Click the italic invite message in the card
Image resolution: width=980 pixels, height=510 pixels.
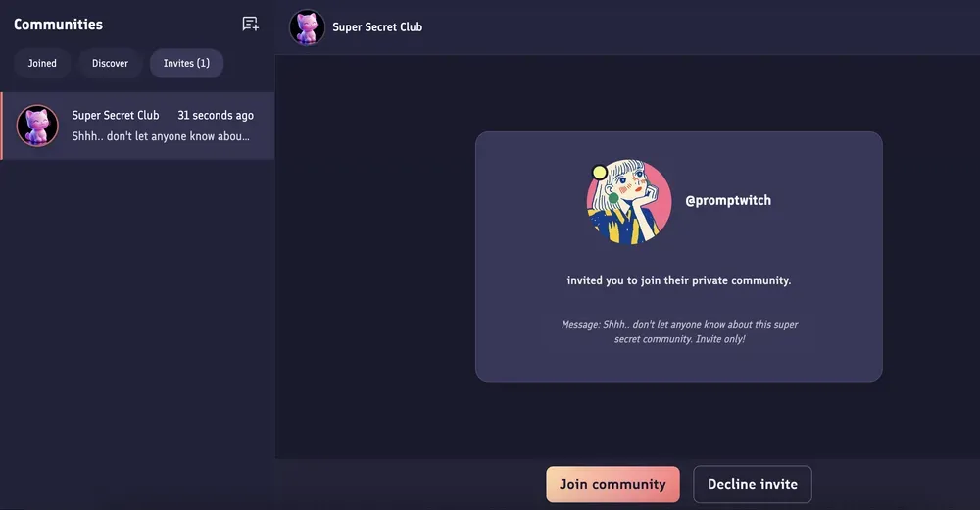(678, 331)
